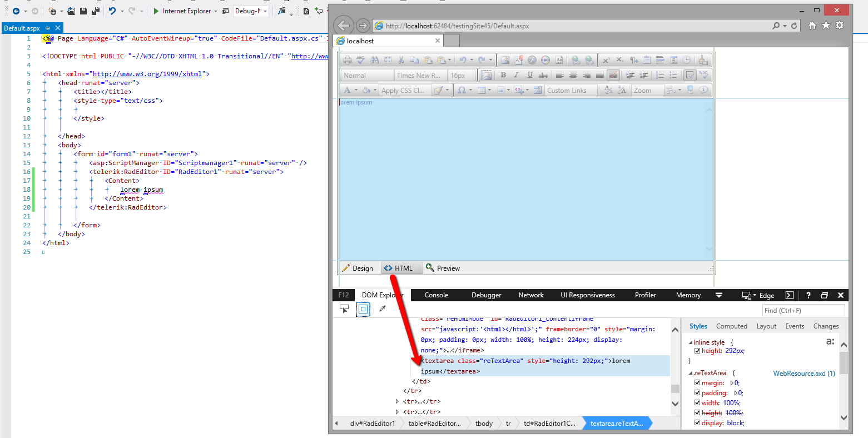This screenshot has height=438, width=868.
Task: Open the Debug configuration dropdown
Action: coord(251,11)
